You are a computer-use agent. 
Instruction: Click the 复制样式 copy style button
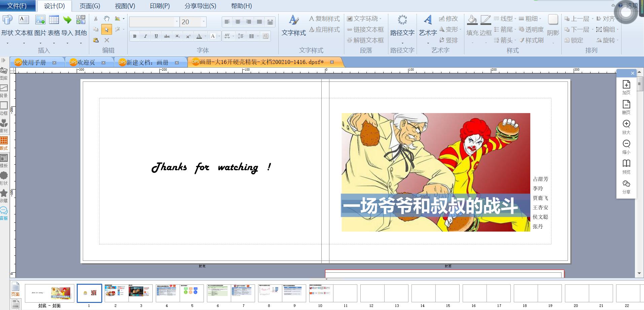pos(324,19)
